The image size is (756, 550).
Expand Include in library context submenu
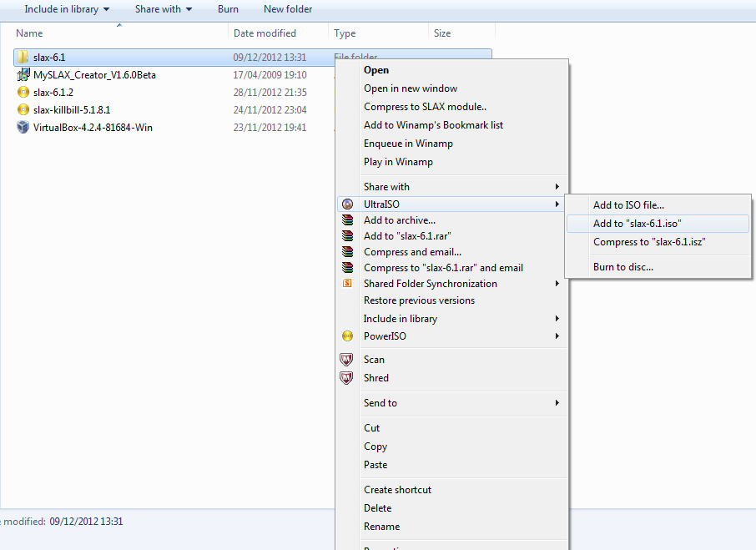pos(557,319)
